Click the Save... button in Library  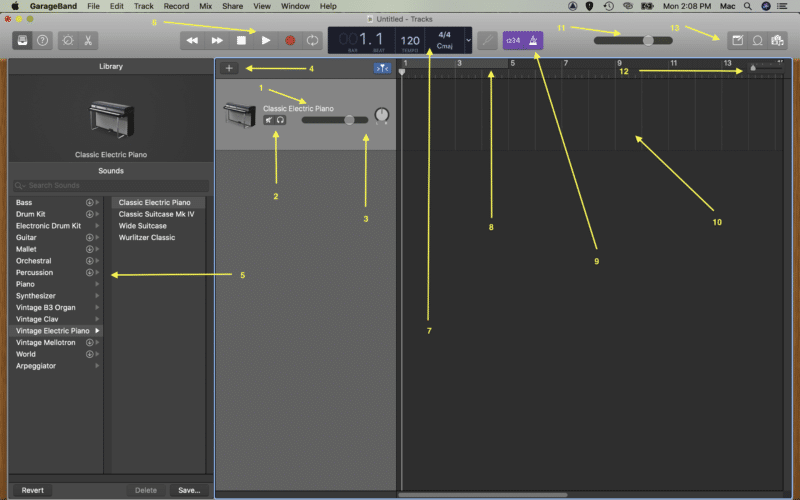(189, 490)
